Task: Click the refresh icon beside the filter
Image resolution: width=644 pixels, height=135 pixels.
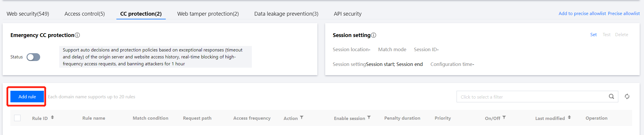Action: tap(627, 97)
